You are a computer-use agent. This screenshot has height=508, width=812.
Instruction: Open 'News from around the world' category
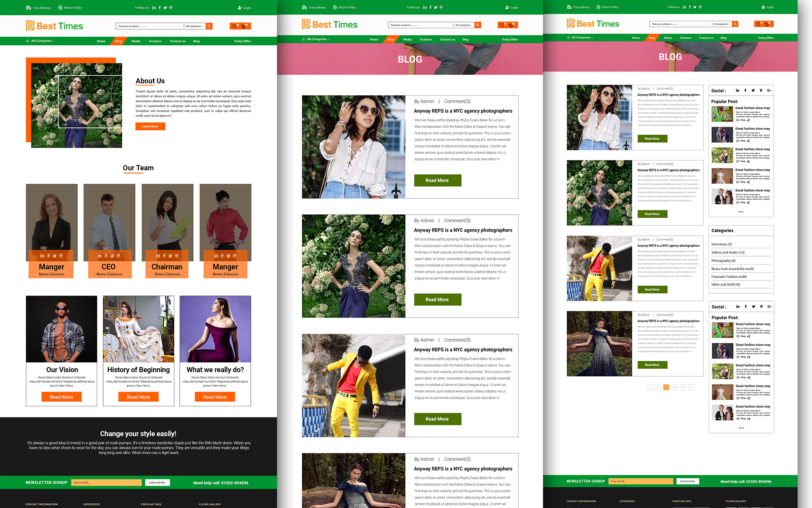(732, 269)
